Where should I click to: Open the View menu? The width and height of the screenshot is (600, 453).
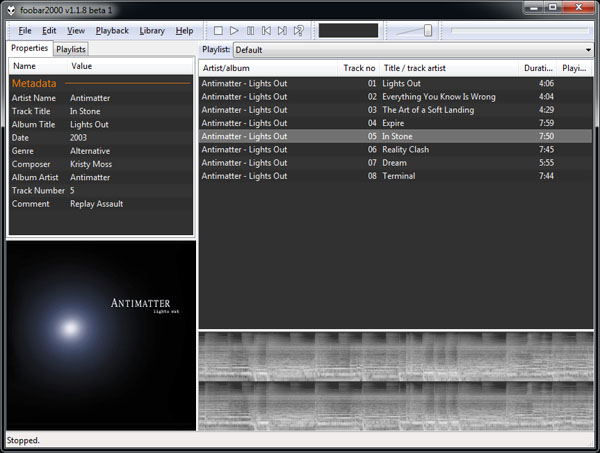(76, 31)
